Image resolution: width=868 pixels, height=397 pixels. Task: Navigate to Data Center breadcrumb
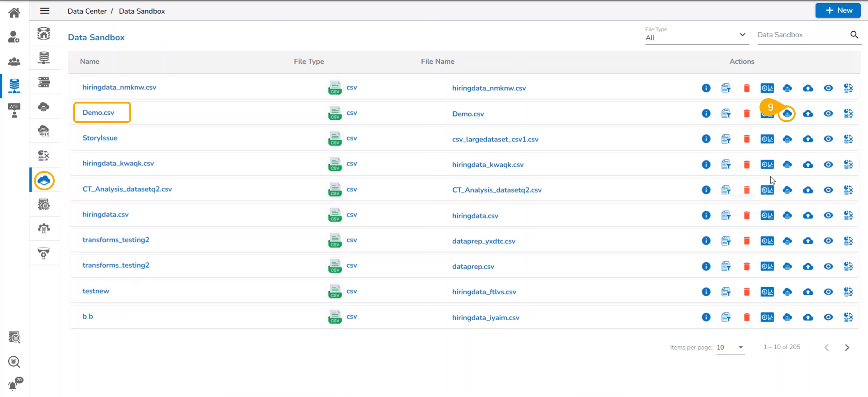pyautogui.click(x=87, y=11)
